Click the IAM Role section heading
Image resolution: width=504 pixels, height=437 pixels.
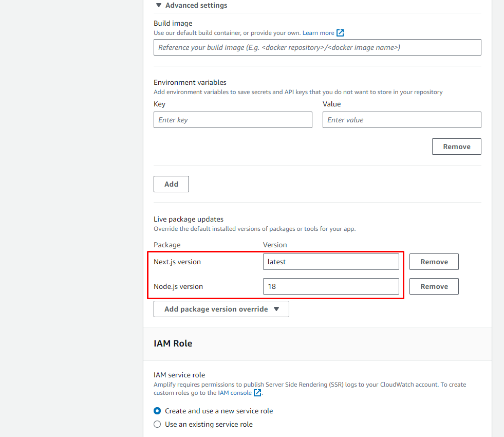pyautogui.click(x=173, y=343)
